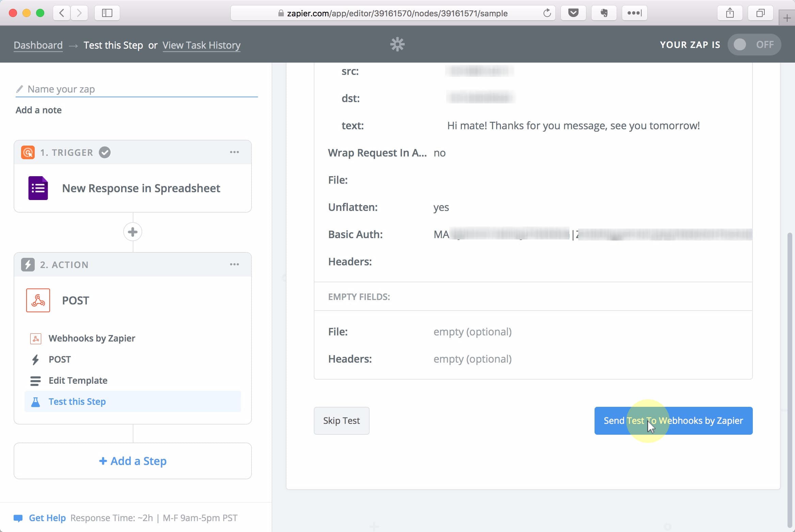The width and height of the screenshot is (795, 532).
Task: Open the Share menu
Action: [x=730, y=13]
